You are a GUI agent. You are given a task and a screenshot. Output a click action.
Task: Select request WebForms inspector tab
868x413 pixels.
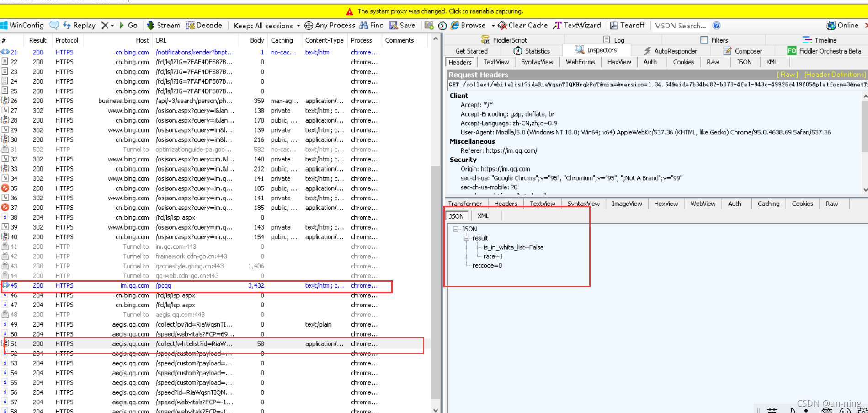click(580, 62)
